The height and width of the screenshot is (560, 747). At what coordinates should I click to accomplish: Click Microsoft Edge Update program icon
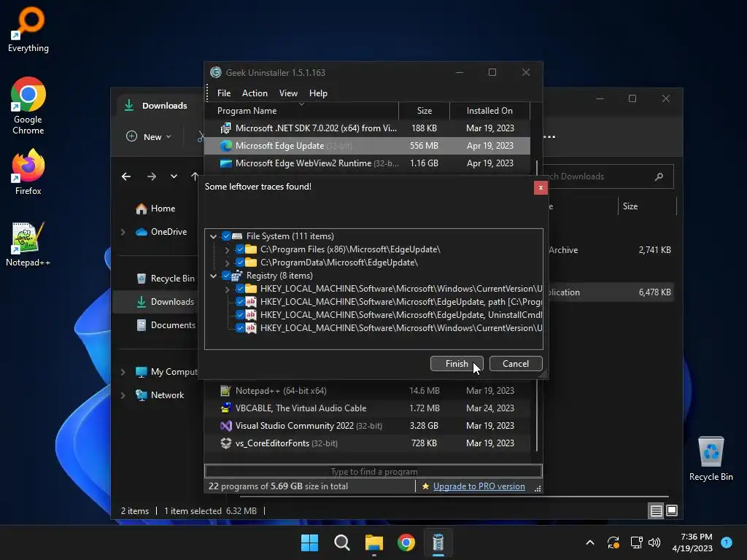[226, 146]
